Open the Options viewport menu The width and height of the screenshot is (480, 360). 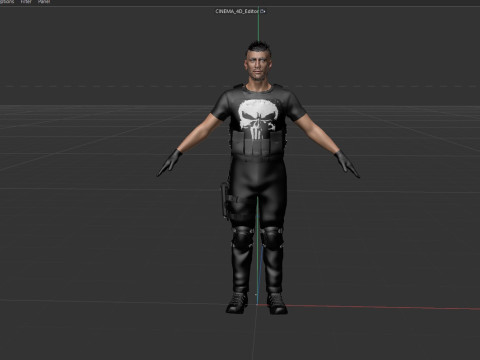click(x=7, y=2)
